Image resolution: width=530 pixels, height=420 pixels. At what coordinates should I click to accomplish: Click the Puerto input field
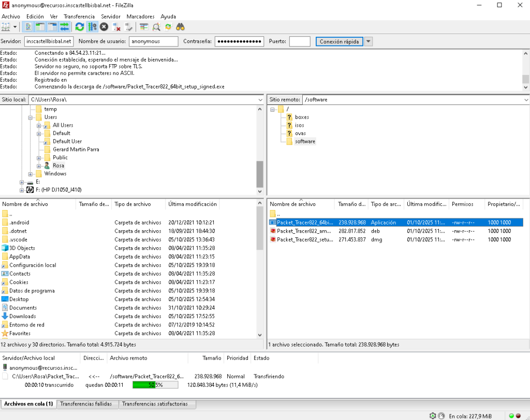[x=300, y=41]
